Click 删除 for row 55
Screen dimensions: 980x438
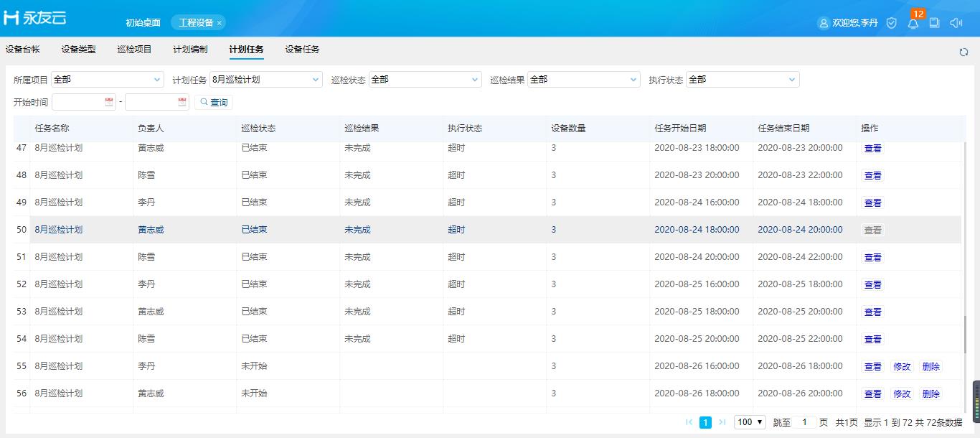[x=930, y=367]
